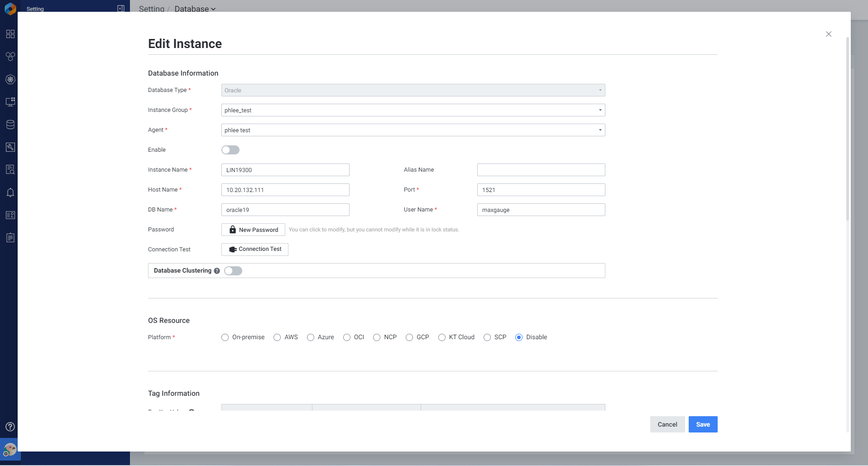Toggle the Enable switch
This screenshot has width=868, height=466.
coord(230,150)
